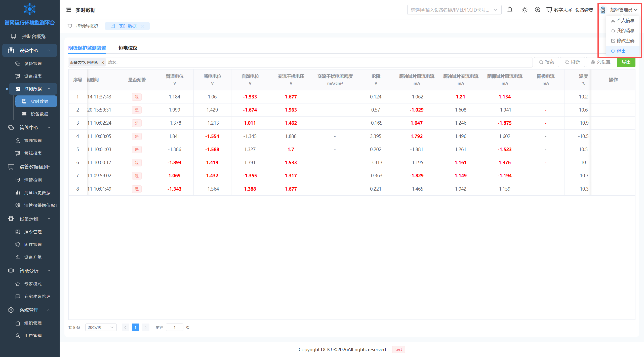644x357 pixels.
Task: Open 列设置 column settings
Action: pyautogui.click(x=600, y=62)
